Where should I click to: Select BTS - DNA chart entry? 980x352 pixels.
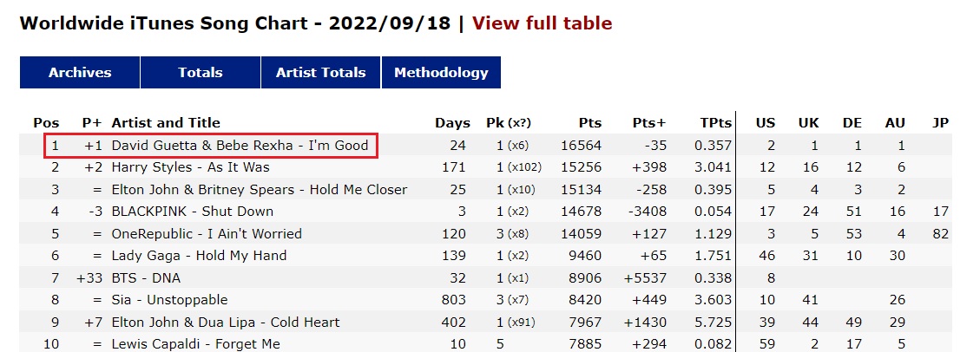(146, 278)
